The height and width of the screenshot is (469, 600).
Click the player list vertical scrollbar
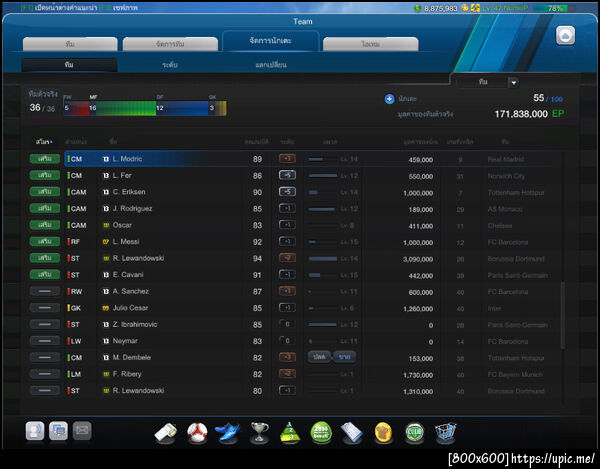point(562,315)
